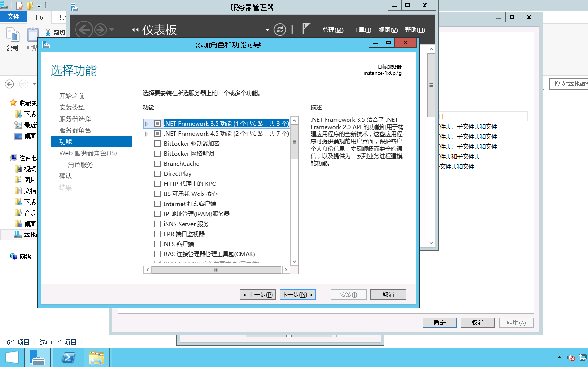
Task: Select the 图片 folder in Explorer sidebar
Action: tap(25, 180)
